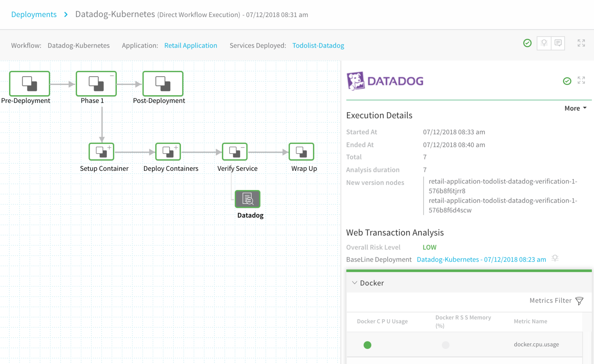Click the Datadog logo
The height and width of the screenshot is (364, 594).
point(385,81)
